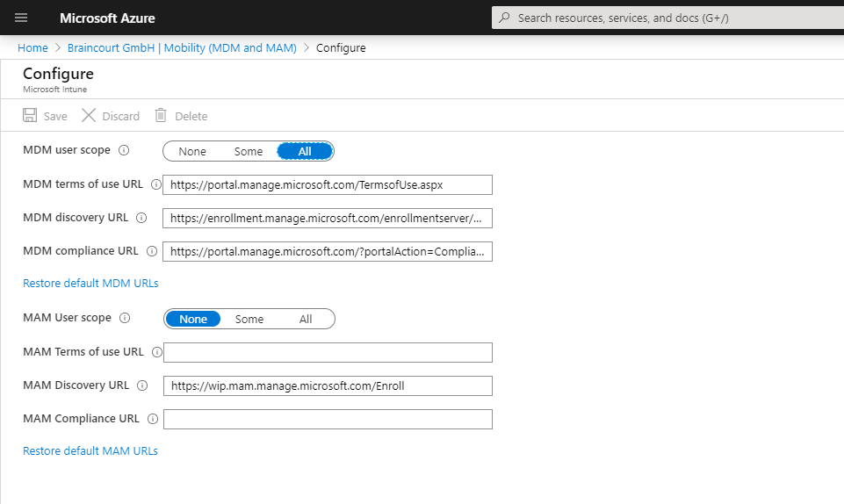Viewport: 844px width, 504px height.
Task: Set MAM User scope to Some
Action: pos(249,319)
